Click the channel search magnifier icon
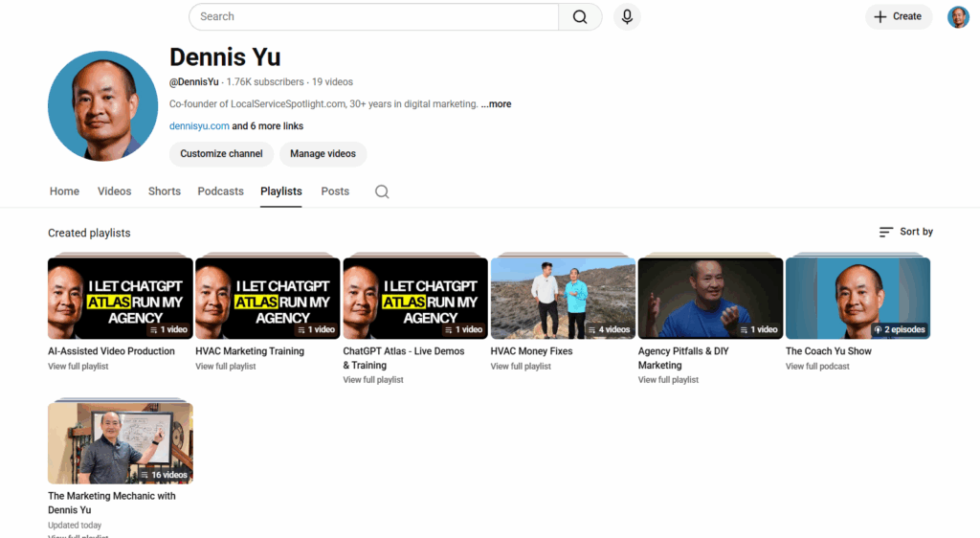 click(x=382, y=191)
